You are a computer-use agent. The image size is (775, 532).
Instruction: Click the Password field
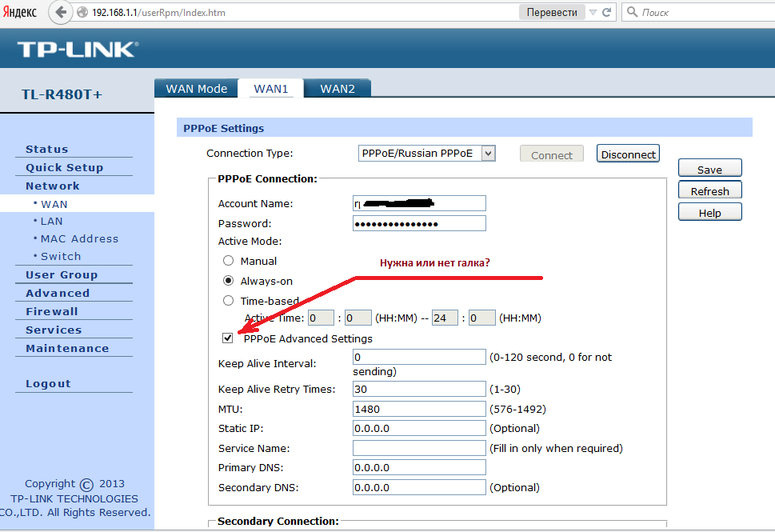pyautogui.click(x=419, y=223)
